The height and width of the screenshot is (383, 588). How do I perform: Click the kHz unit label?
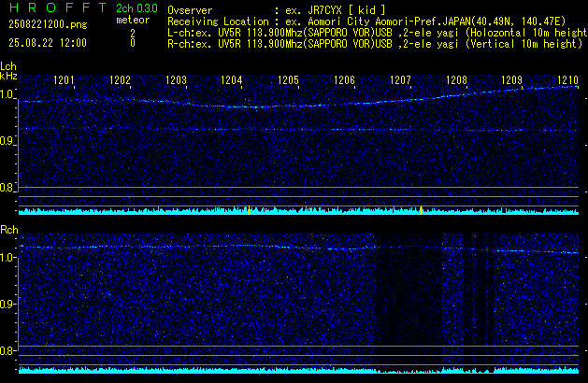pos(8,76)
